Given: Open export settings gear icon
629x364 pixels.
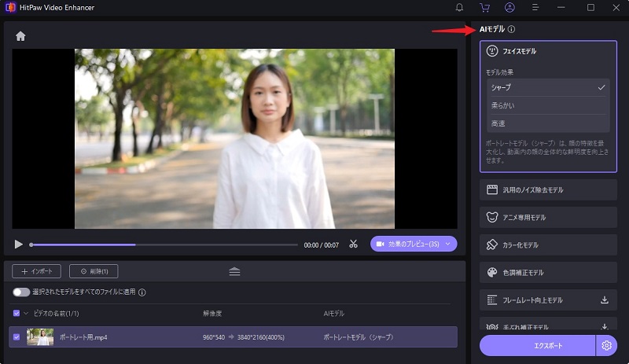Looking at the screenshot, I should coord(605,345).
